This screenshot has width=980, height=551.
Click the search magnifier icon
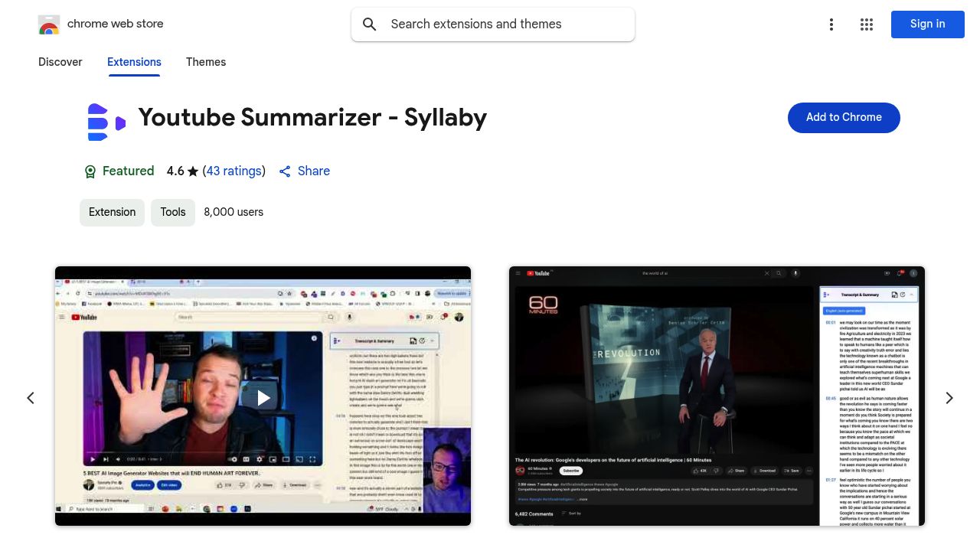370,24
